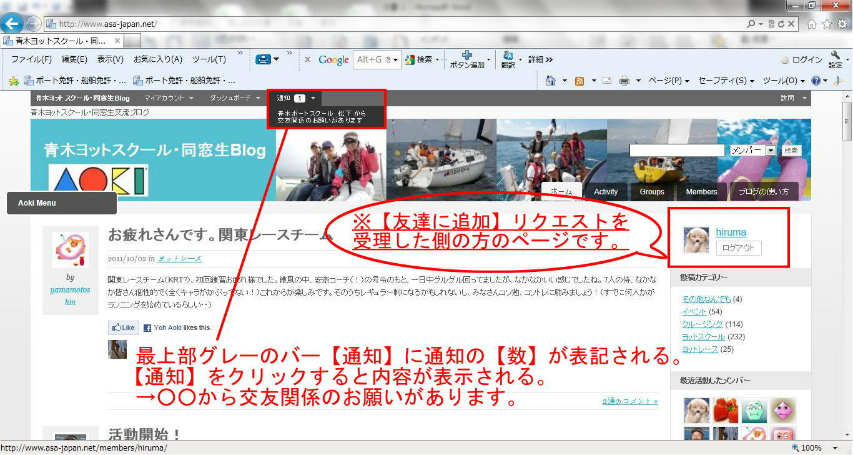Click 青木ヨットスクール・同窓生Blog in the gray bar
The image size is (853, 455).
83,98
